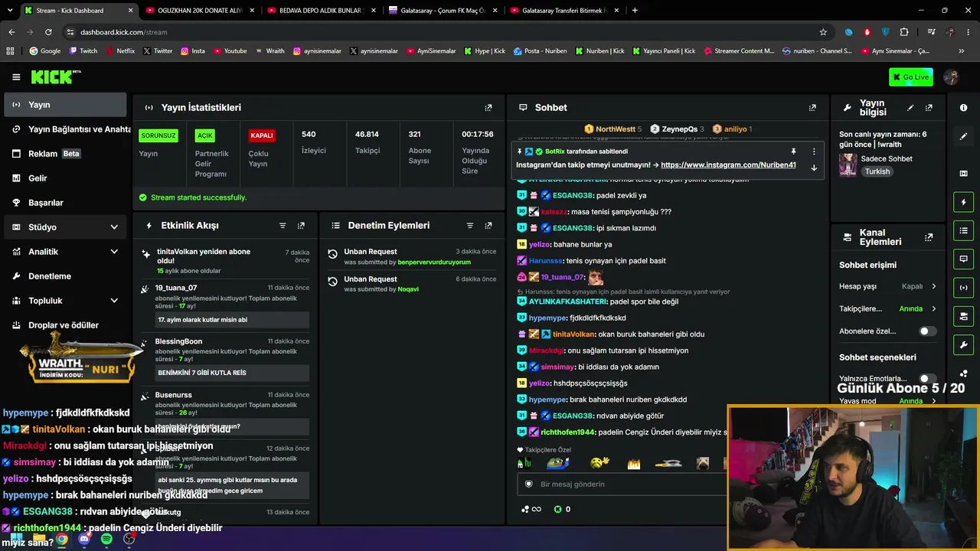Unpin the BotRix pinned message

click(793, 152)
